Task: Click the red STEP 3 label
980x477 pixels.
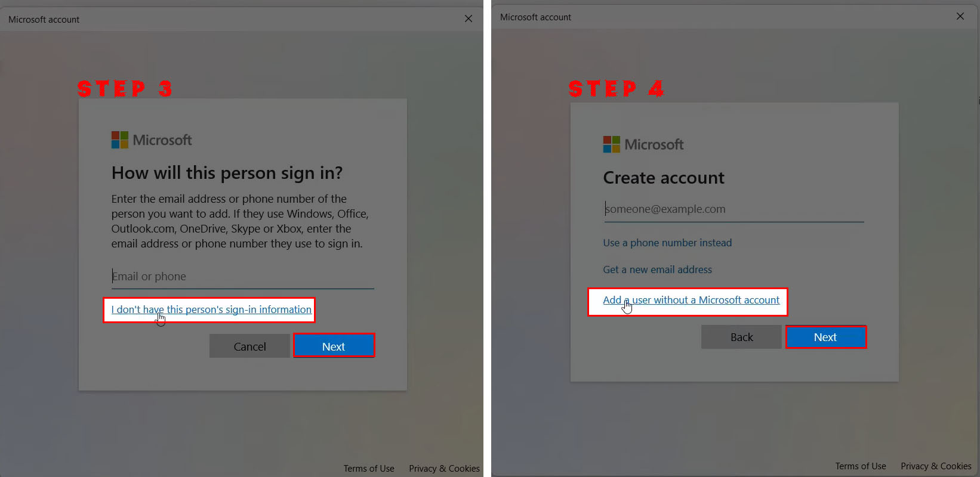Action: pos(125,89)
